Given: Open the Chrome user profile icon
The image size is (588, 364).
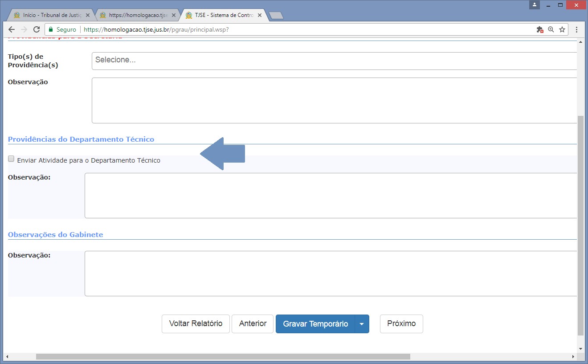Looking at the screenshot, I should pyautogui.click(x=534, y=4).
